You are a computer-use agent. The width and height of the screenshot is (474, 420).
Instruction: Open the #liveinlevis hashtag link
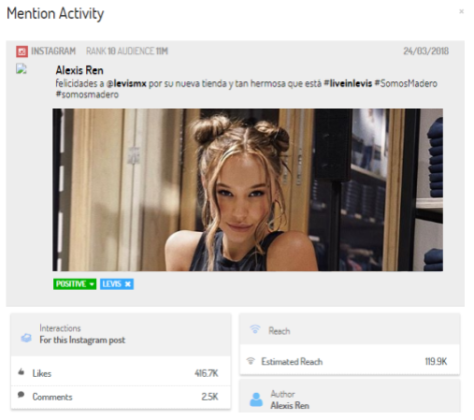pos(348,83)
